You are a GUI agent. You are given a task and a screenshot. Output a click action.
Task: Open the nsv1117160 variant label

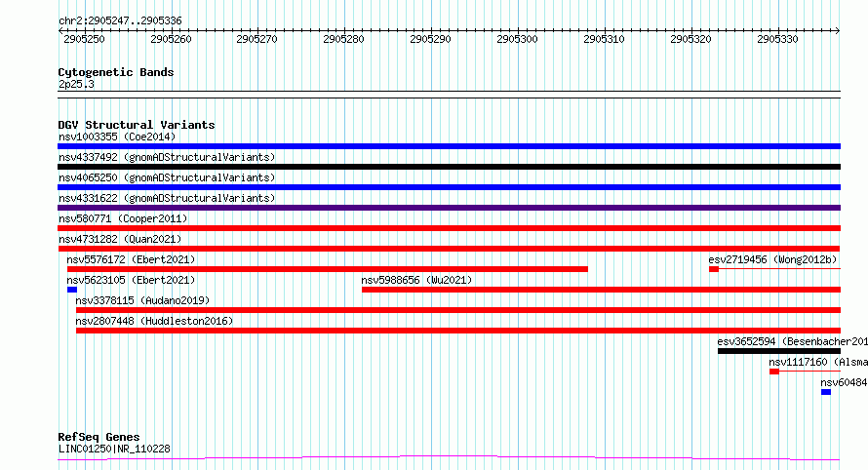[818, 362]
